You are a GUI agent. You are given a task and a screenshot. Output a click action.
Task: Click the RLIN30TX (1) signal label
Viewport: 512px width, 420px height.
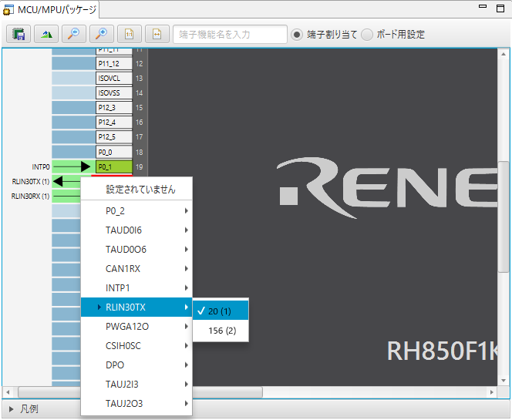coord(31,181)
